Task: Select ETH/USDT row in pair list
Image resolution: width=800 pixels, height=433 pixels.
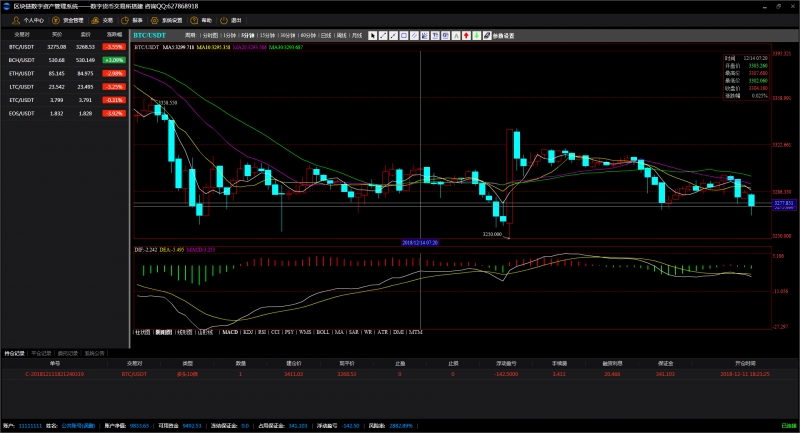Action: [x=65, y=73]
